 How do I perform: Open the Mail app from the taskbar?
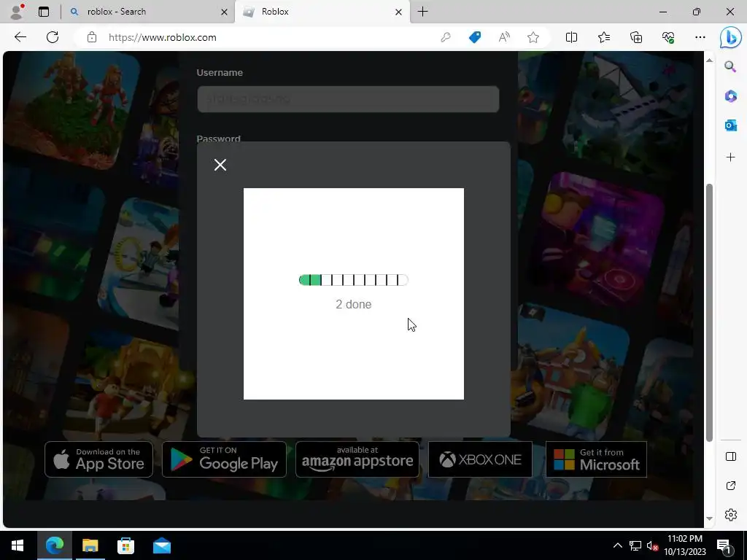[162, 545]
